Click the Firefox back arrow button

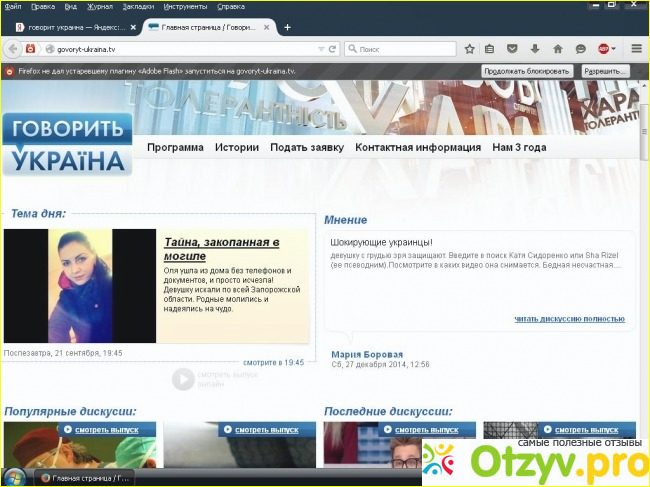(x=12, y=48)
